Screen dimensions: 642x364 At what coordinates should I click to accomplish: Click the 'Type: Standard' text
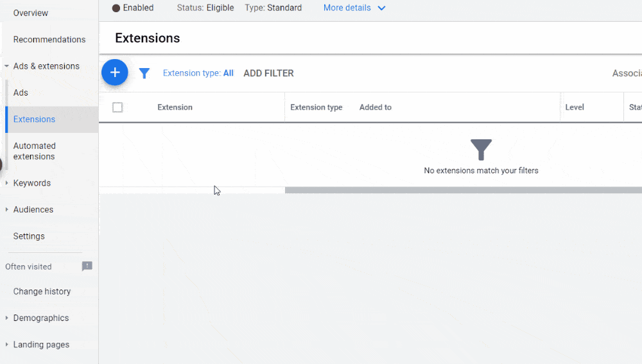tap(273, 8)
